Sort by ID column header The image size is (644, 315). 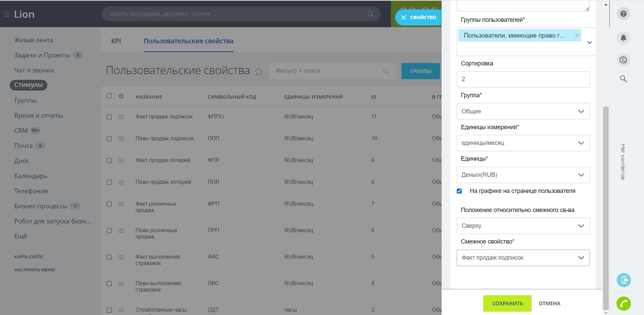click(x=374, y=97)
